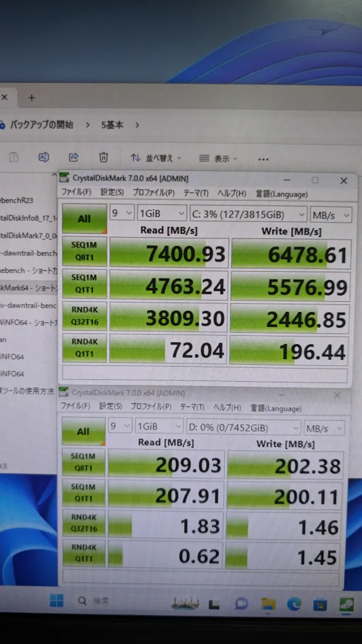Select the 72.04 read result

click(168, 350)
